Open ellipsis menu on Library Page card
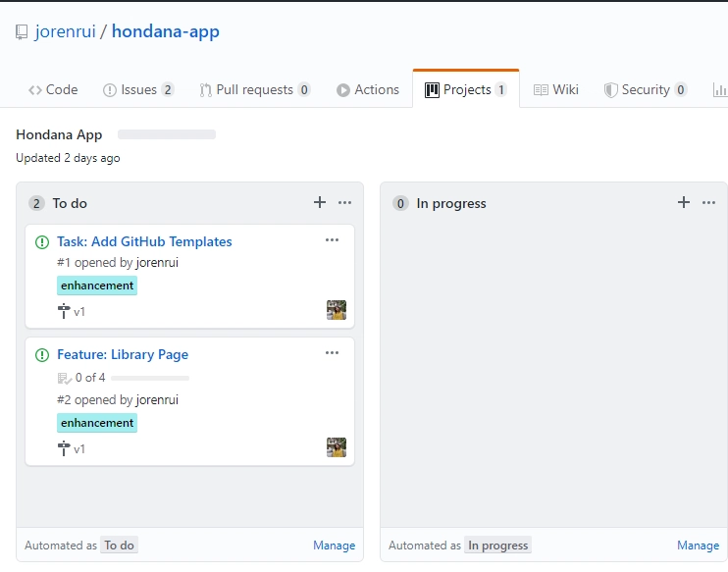The height and width of the screenshot is (572, 728). [332, 353]
